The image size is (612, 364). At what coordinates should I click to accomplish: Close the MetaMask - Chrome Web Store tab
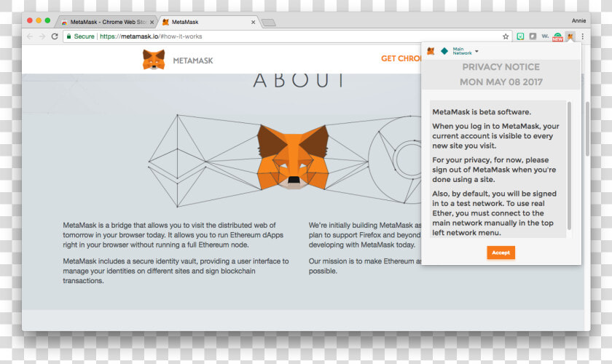coord(152,23)
